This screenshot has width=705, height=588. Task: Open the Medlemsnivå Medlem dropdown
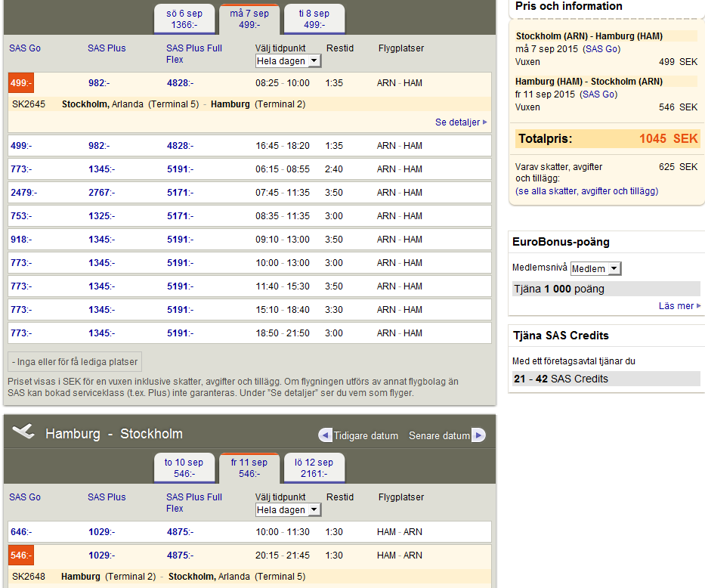coord(595,269)
